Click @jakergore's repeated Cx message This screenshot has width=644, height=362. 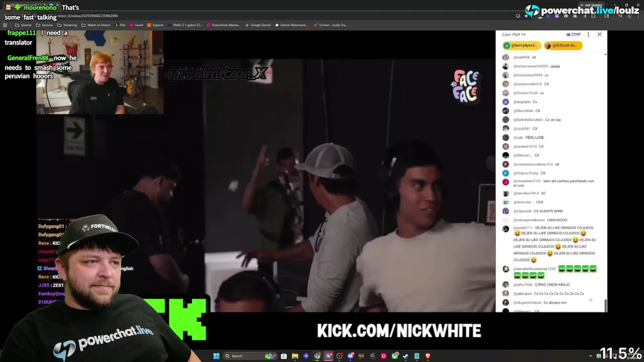pos(559,294)
